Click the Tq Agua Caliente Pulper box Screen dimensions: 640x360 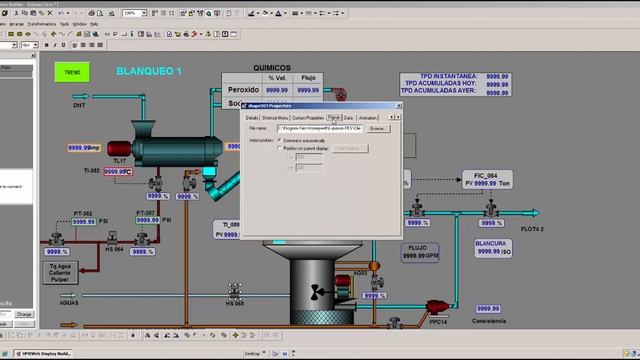[60, 273]
